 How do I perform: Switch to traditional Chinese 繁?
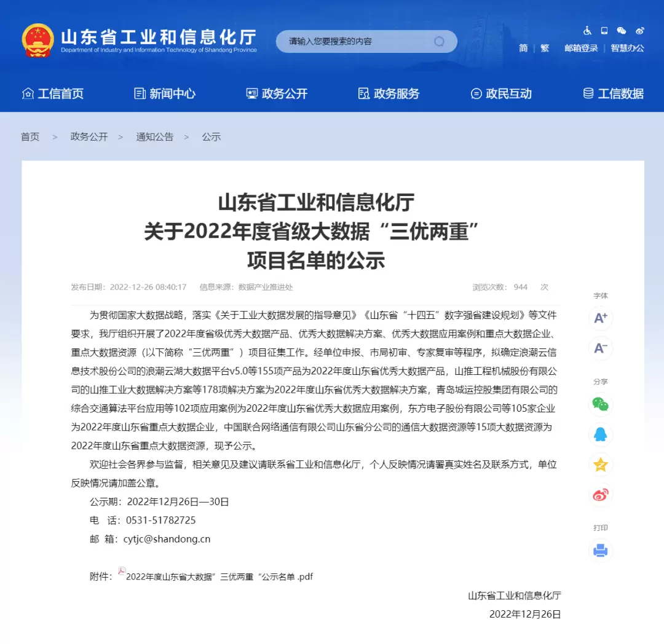(x=545, y=48)
